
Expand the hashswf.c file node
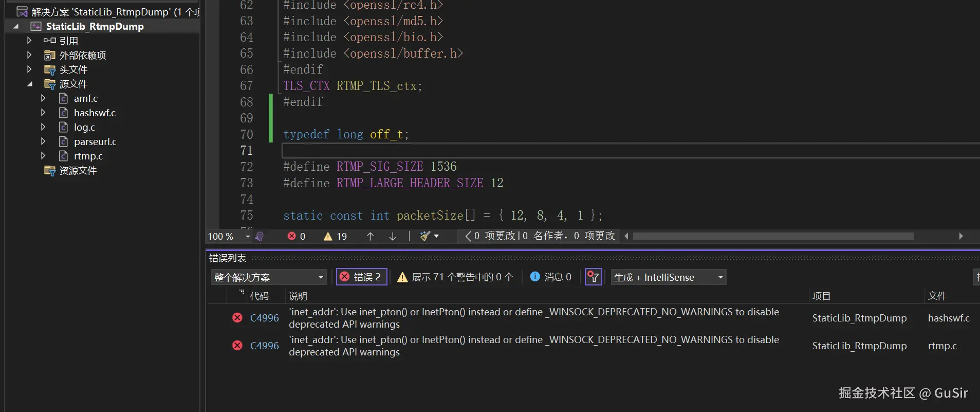(43, 112)
